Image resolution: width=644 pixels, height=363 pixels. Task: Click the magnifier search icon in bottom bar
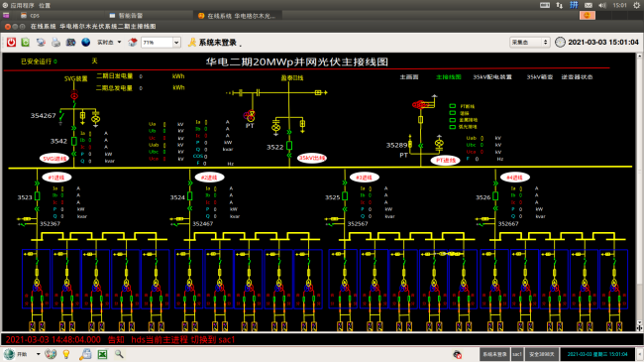pos(119,353)
